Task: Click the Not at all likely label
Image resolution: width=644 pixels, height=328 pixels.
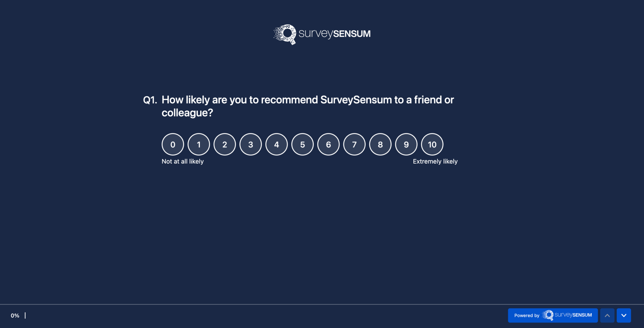Action: pos(183,161)
